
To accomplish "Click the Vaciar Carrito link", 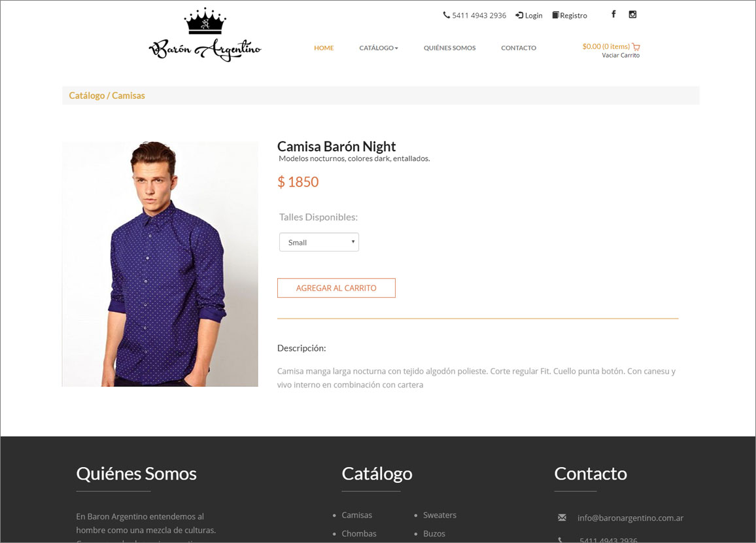I will click(621, 56).
